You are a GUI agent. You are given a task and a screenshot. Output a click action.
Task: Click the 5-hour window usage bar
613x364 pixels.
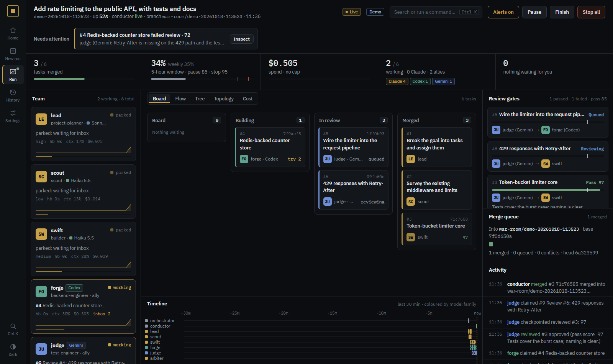[x=202, y=79]
